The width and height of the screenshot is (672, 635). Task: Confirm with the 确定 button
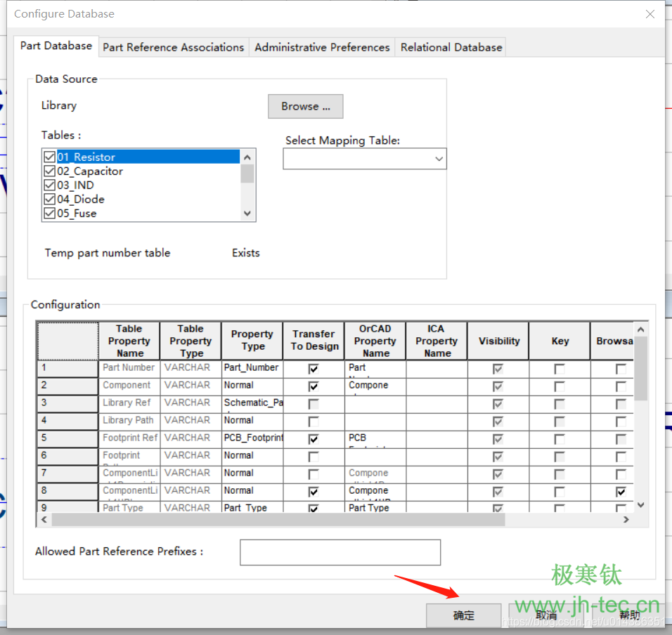463,615
